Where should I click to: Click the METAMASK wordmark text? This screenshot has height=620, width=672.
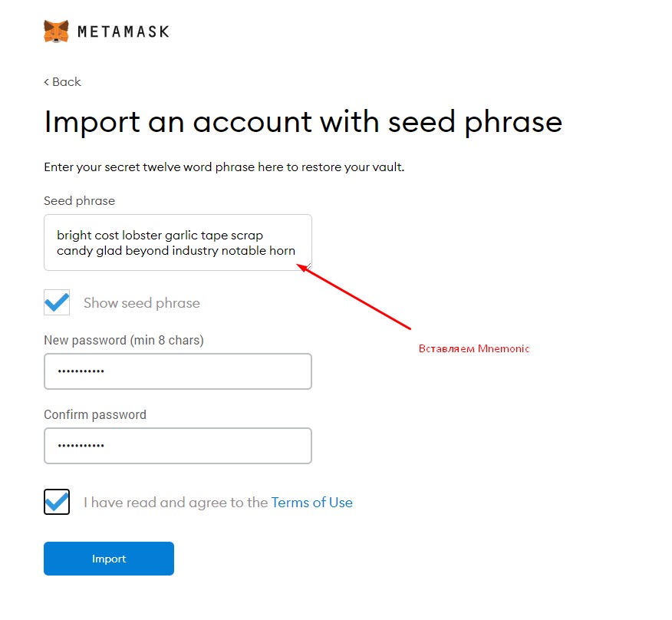123,31
